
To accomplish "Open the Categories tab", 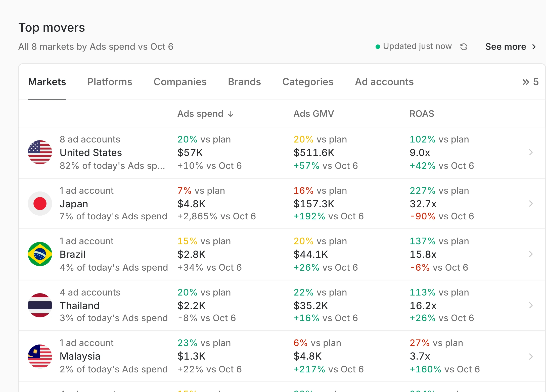I will (x=308, y=82).
